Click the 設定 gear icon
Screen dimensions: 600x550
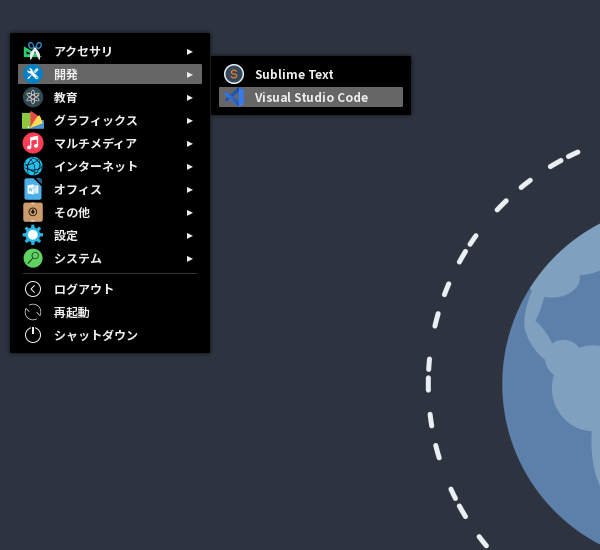tap(33, 235)
